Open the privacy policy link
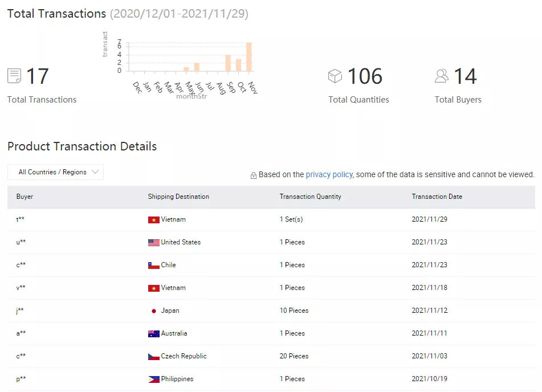Image resolution: width=542 pixels, height=392 pixels. [329, 175]
